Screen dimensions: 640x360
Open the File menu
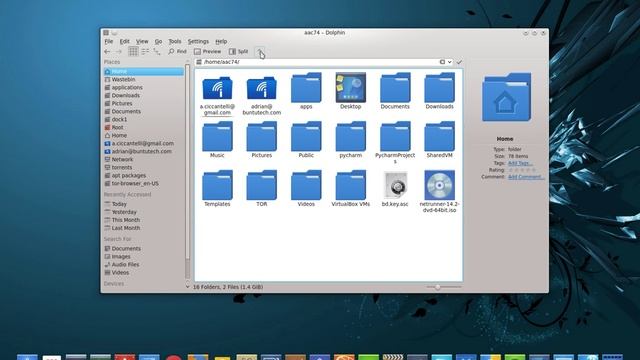109,42
